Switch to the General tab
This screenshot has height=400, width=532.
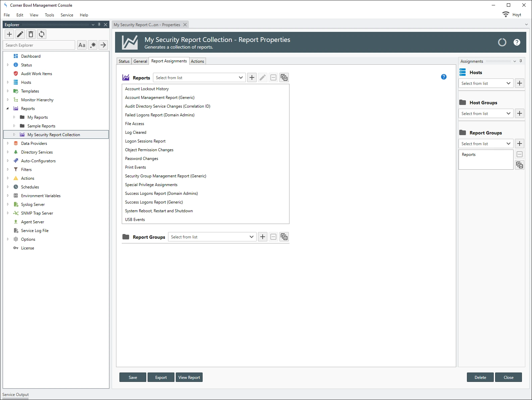140,61
